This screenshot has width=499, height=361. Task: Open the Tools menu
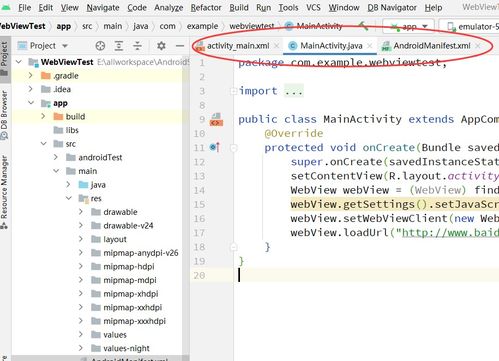click(288, 7)
